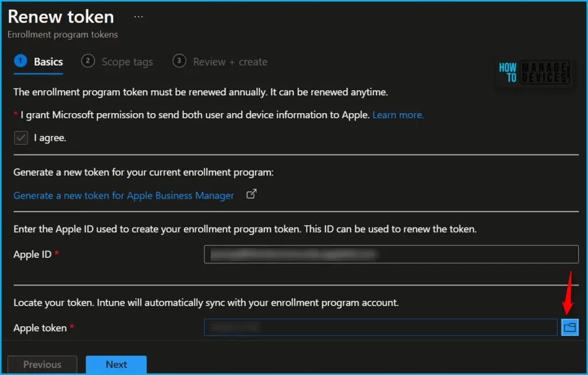The image size is (588, 375).
Task: Open Generate a new token for Apple Business Manager
Action: click(124, 195)
